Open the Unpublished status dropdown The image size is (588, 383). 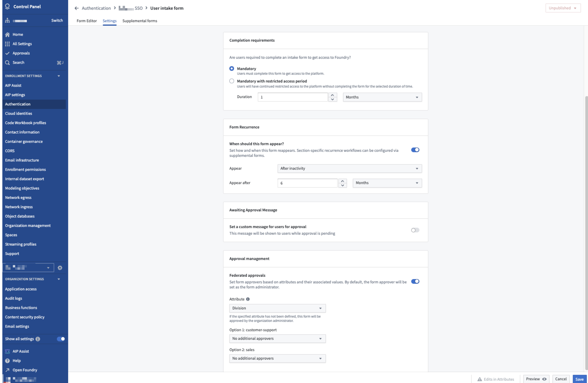(x=563, y=8)
